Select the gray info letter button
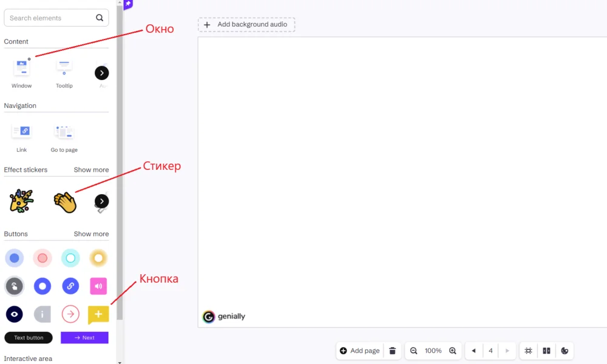The width and height of the screenshot is (607, 364). click(x=42, y=314)
